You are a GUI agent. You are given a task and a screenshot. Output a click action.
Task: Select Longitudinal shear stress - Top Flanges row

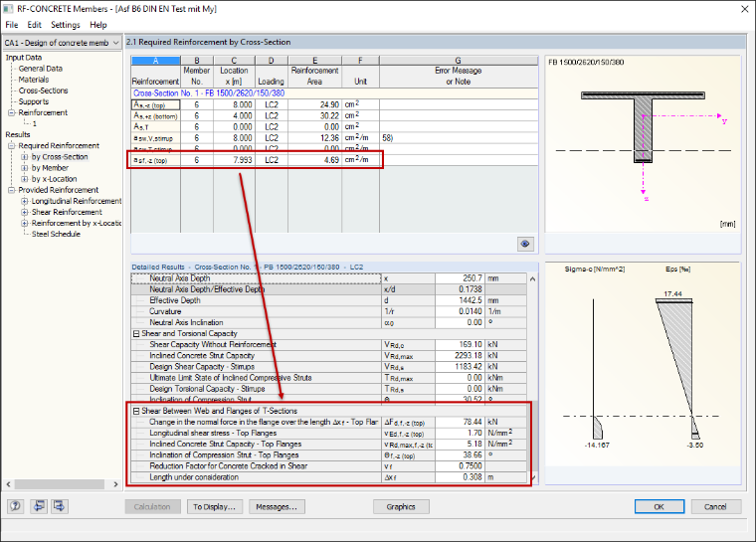(x=329, y=433)
